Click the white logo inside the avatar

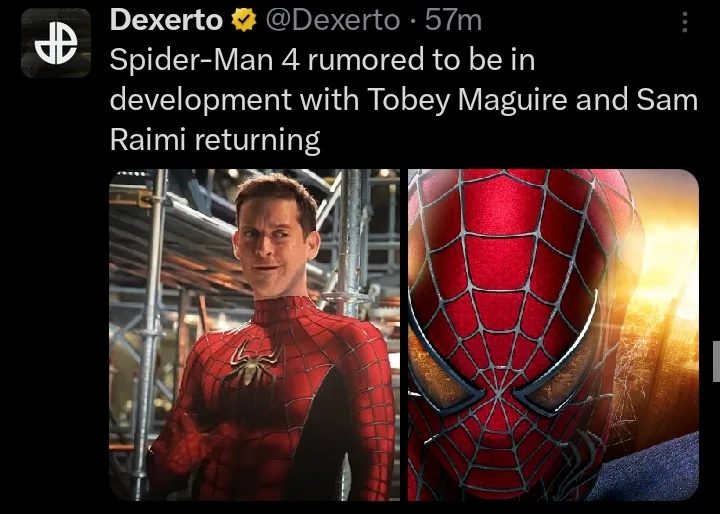tap(56, 43)
